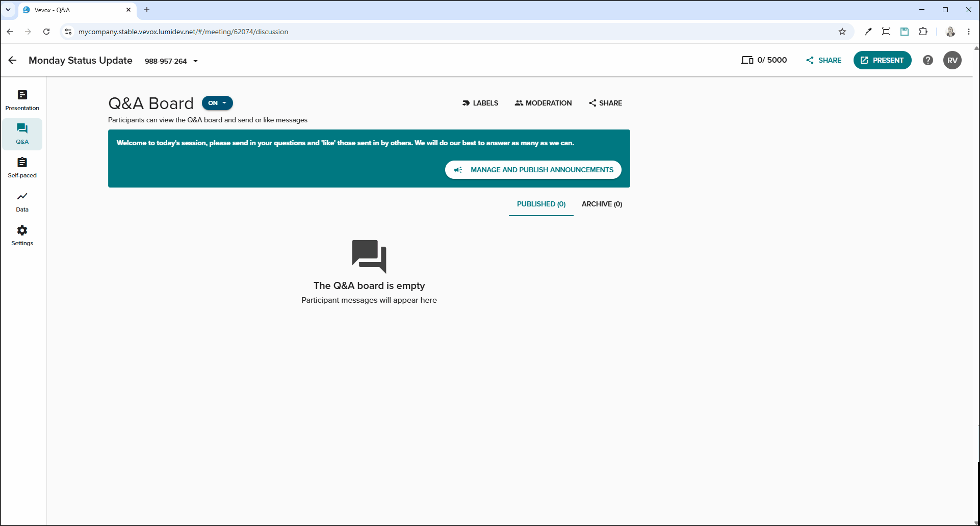This screenshot has height=526, width=980.
Task: Open the tab search dropdown arrow
Action: [8, 10]
